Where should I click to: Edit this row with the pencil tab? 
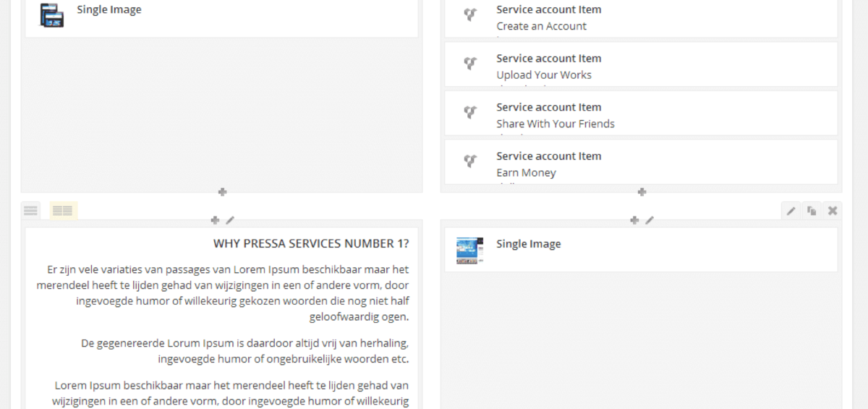click(x=791, y=211)
